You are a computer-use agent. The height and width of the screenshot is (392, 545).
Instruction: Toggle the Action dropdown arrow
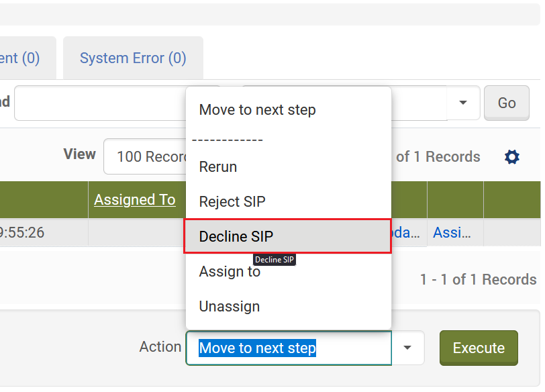pos(407,348)
